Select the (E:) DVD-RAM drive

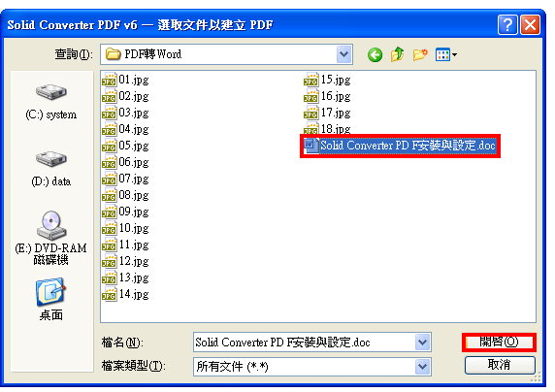pyautogui.click(x=51, y=238)
